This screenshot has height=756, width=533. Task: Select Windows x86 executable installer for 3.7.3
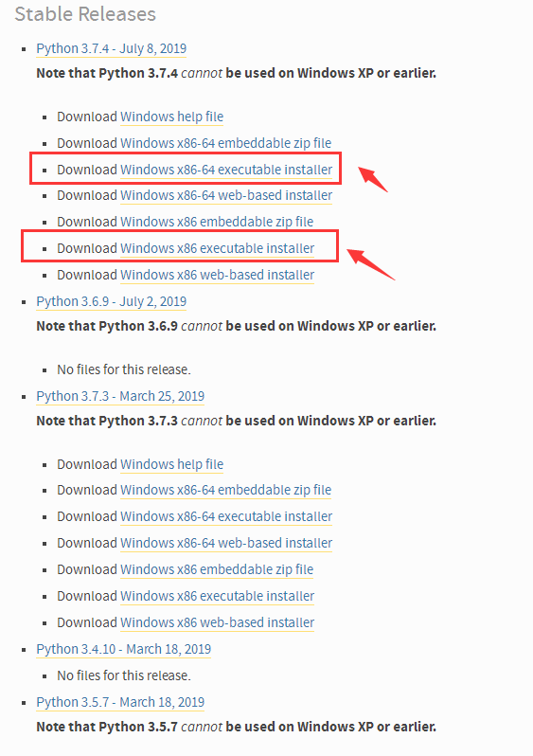click(217, 596)
